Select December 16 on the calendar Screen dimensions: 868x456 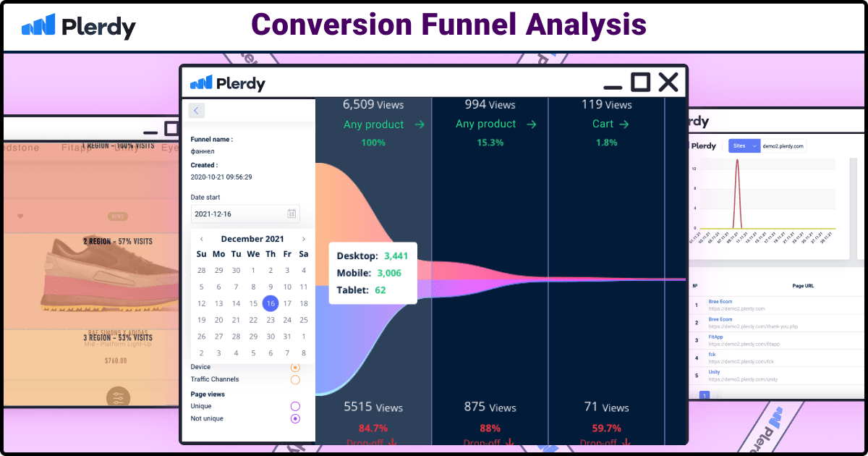click(271, 303)
